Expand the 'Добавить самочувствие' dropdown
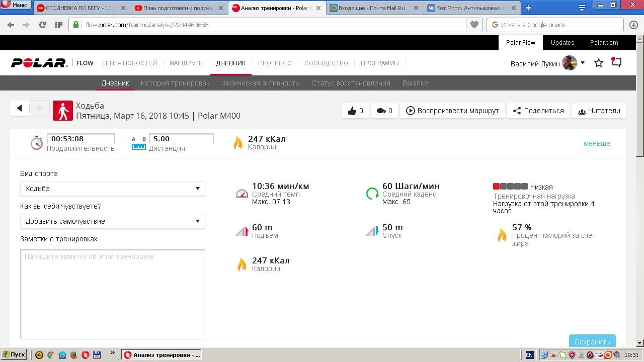Image resolution: width=644 pixels, height=362 pixels. (x=113, y=221)
